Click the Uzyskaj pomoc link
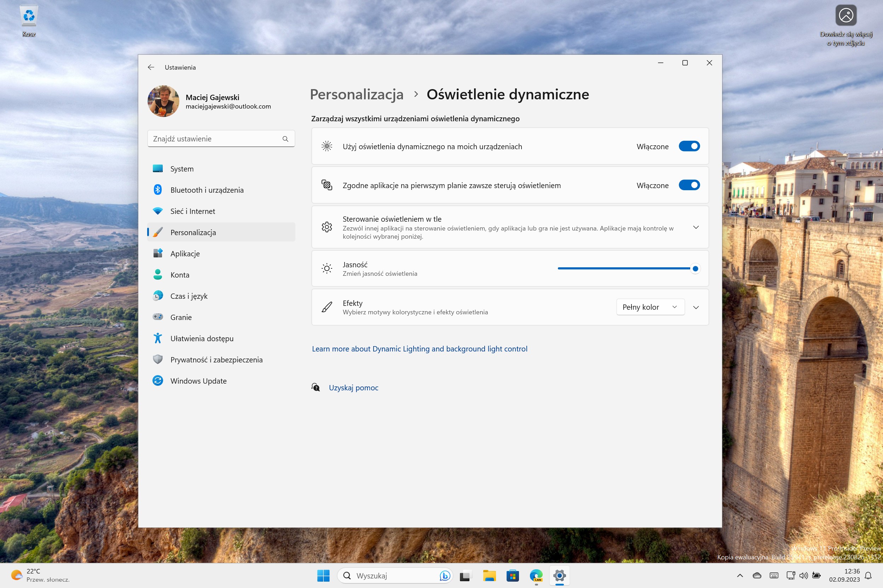This screenshot has width=883, height=588. coord(353,388)
